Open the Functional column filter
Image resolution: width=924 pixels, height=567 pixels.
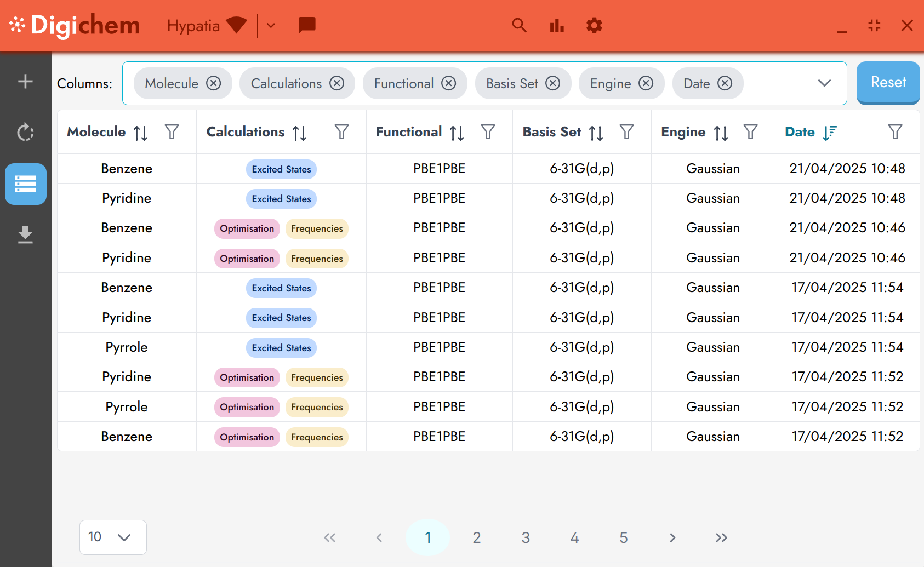pos(488,131)
